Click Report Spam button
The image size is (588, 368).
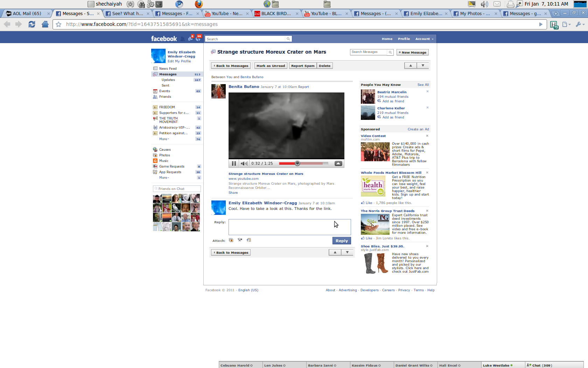pyautogui.click(x=303, y=66)
